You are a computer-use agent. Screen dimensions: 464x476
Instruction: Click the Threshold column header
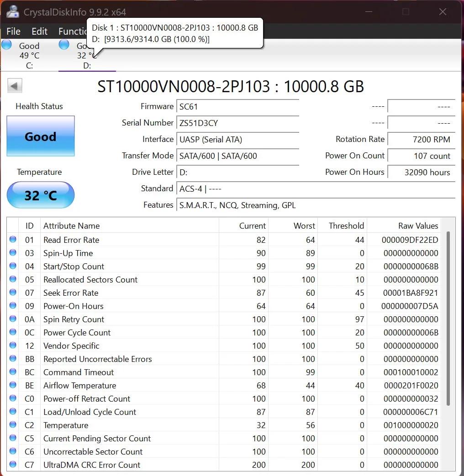point(342,225)
